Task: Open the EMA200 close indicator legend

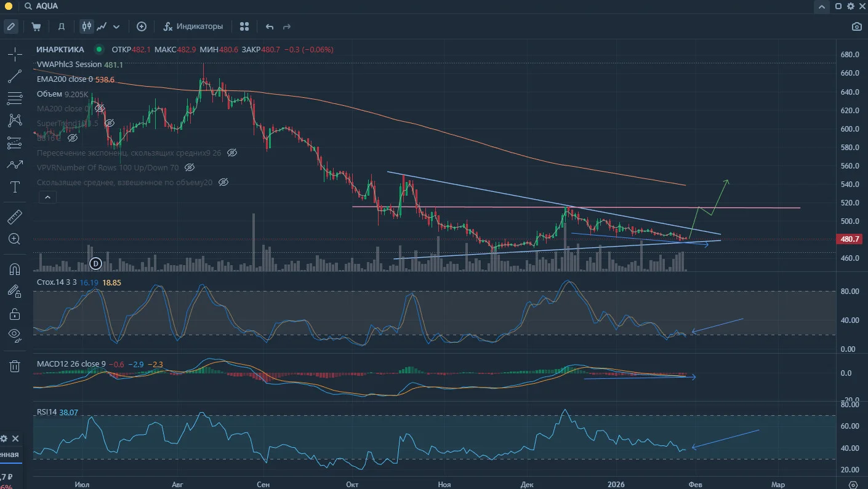Action: (76, 79)
